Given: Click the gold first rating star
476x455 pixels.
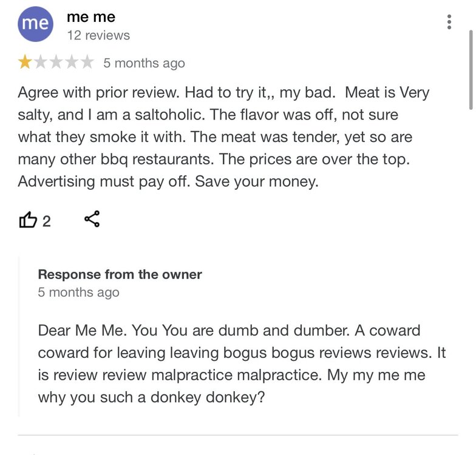Looking at the screenshot, I should click(25, 62).
